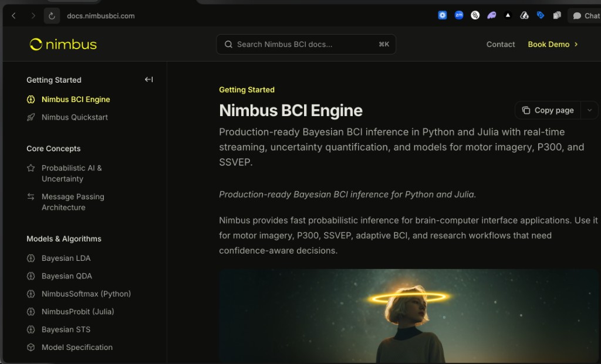Click the haloed woman hero image
The width and height of the screenshot is (601, 364).
pos(408,316)
